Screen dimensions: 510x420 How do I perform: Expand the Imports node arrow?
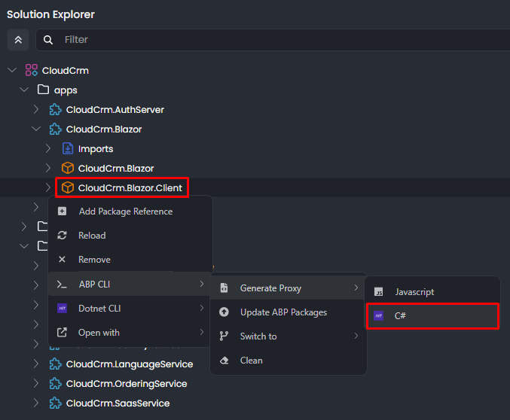[x=47, y=149]
